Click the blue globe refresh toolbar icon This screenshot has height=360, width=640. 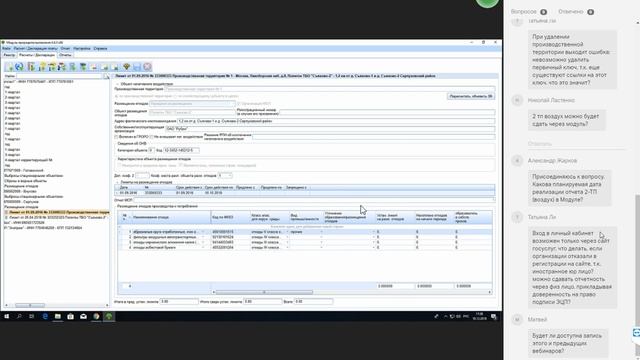19,67
